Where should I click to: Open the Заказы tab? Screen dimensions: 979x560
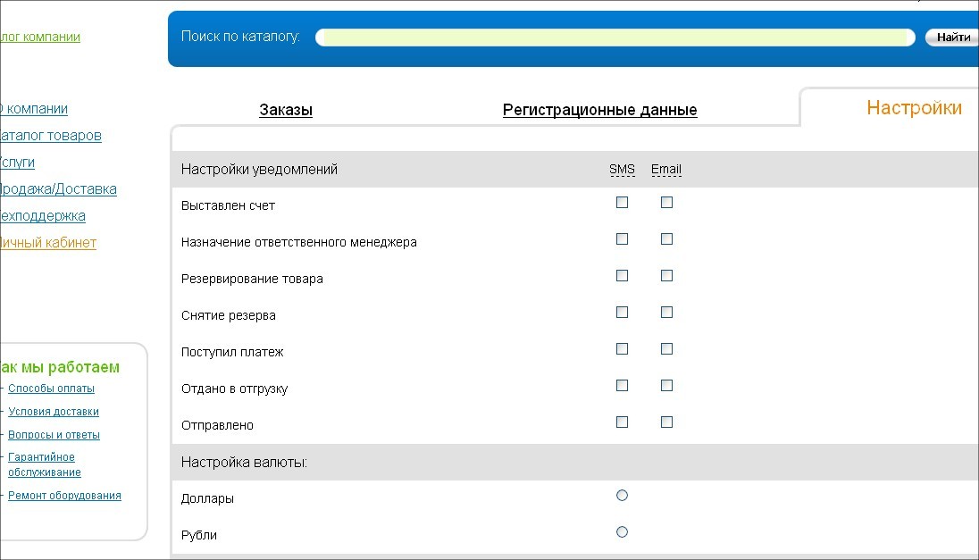tap(286, 111)
